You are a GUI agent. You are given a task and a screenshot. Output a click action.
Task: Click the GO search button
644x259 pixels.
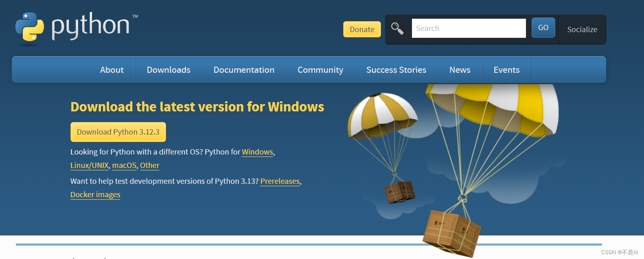pyautogui.click(x=543, y=28)
